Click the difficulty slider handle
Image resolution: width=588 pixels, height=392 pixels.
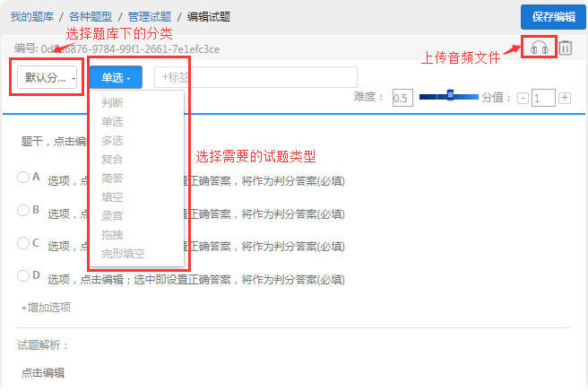(450, 95)
